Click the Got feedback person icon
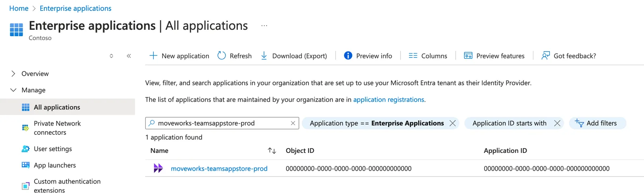This screenshot has height=196, width=644. tap(545, 56)
